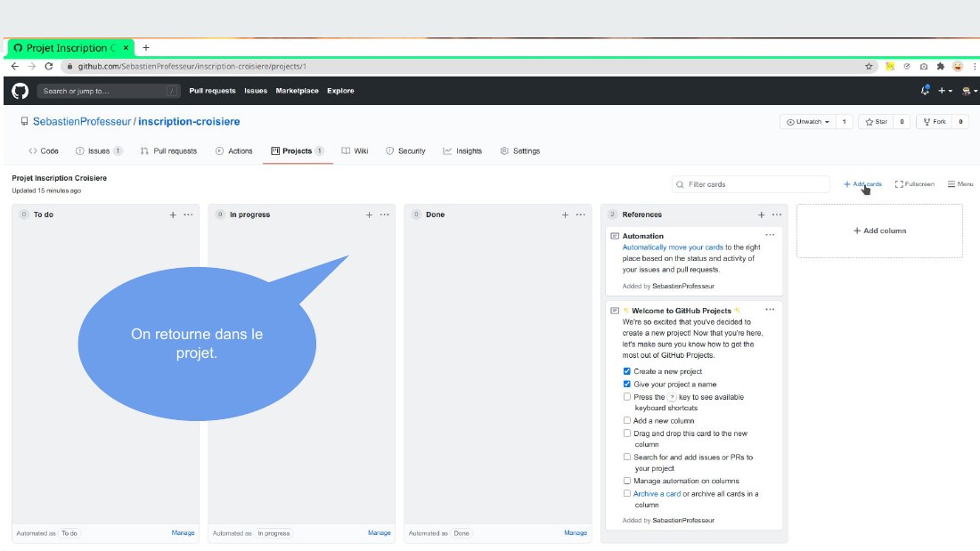980x551 pixels.
Task: Click Issues in top navigation
Action: point(256,91)
